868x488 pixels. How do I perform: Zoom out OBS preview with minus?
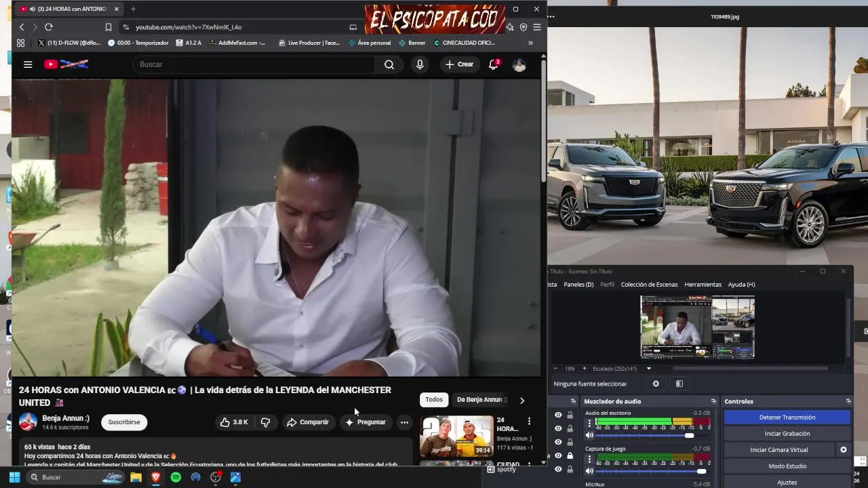coord(555,369)
